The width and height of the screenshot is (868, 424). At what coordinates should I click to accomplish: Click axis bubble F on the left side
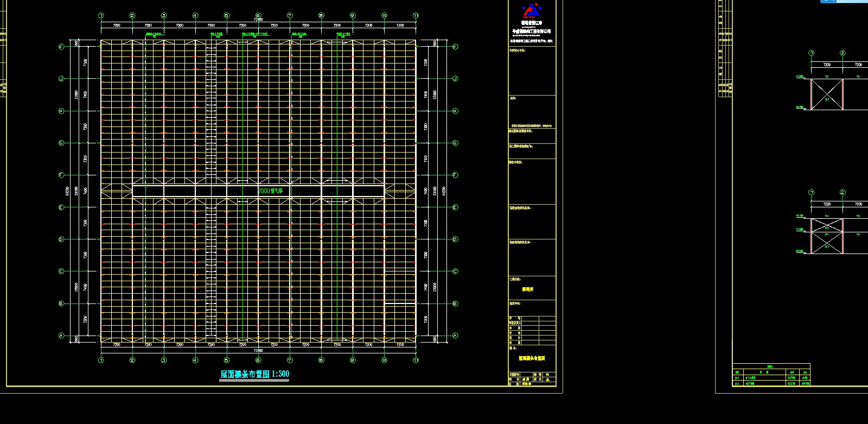[61, 175]
